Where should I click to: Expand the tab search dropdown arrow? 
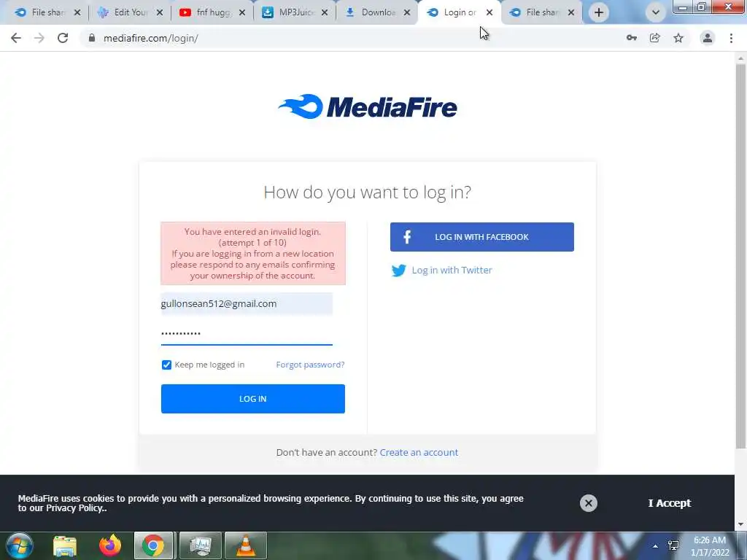[656, 12]
